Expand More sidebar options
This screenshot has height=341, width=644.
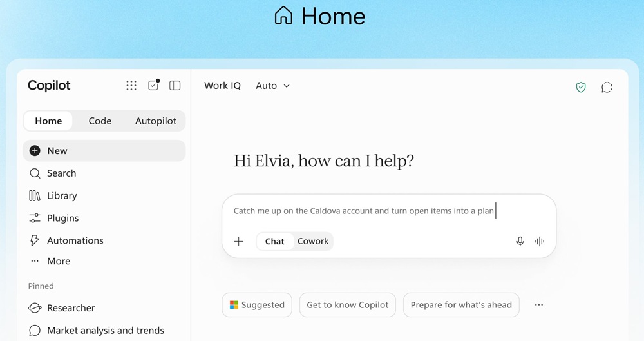pyautogui.click(x=104, y=261)
